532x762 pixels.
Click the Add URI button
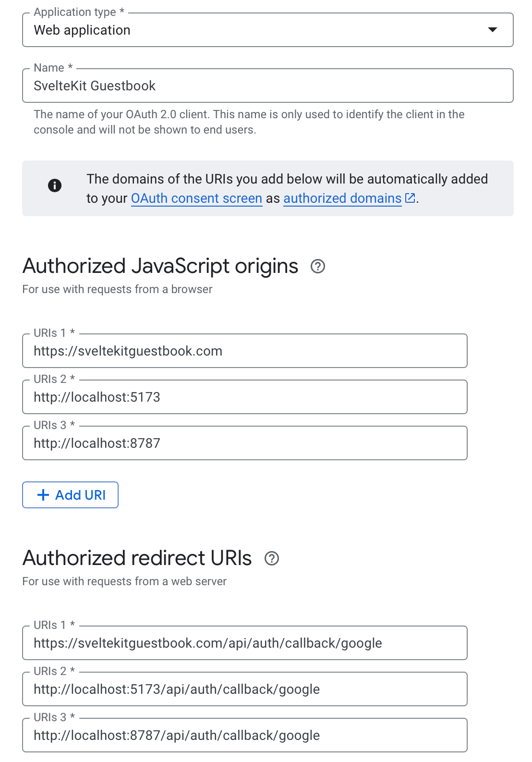click(x=70, y=494)
